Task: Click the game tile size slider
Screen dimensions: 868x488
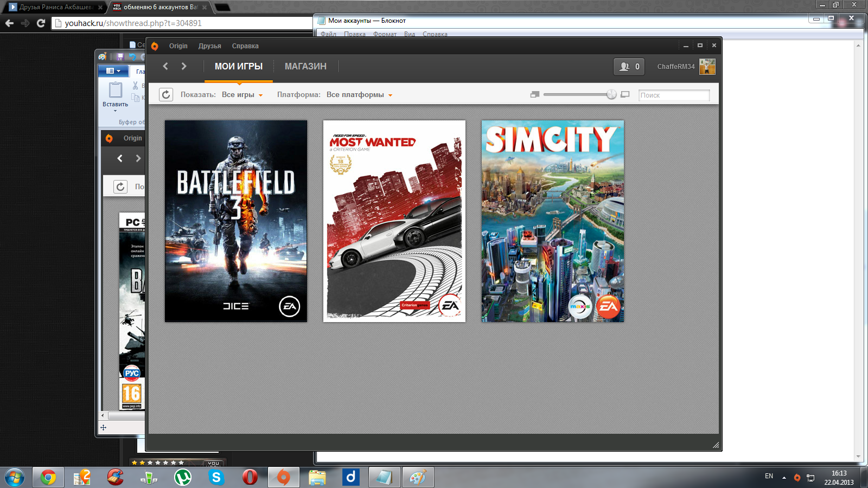Action: [580, 94]
